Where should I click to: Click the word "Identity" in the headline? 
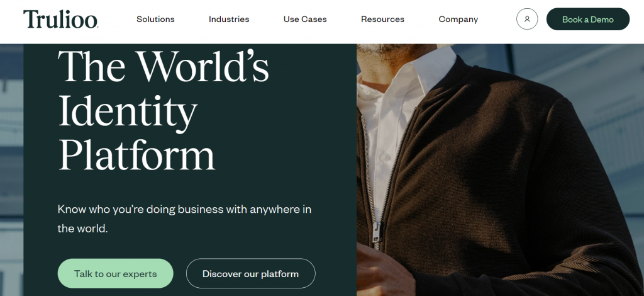pyautogui.click(x=128, y=111)
